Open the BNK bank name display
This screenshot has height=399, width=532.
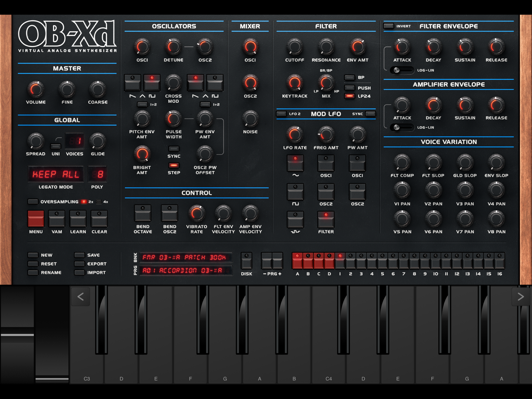(x=186, y=257)
